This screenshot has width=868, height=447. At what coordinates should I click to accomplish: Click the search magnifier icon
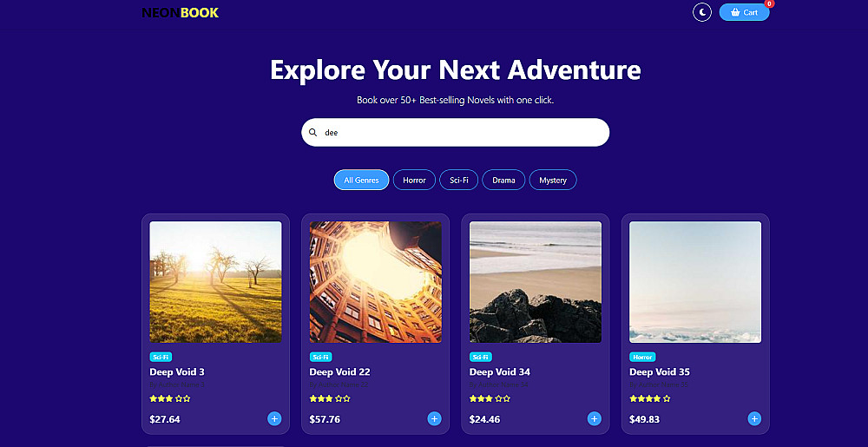312,133
